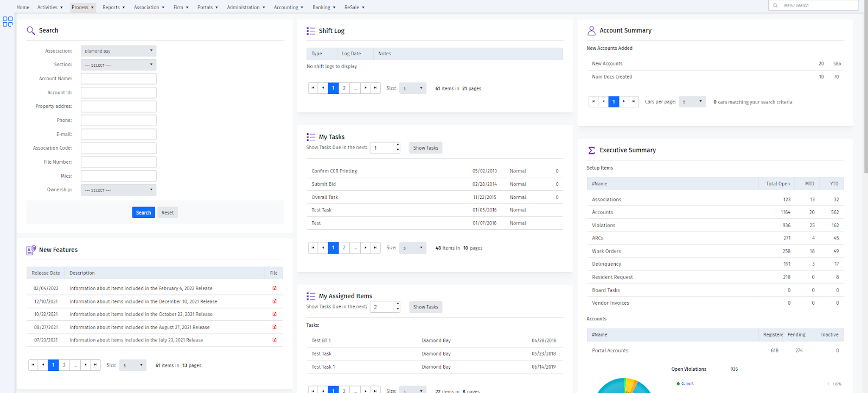Go to first page of New Features

[33, 365]
